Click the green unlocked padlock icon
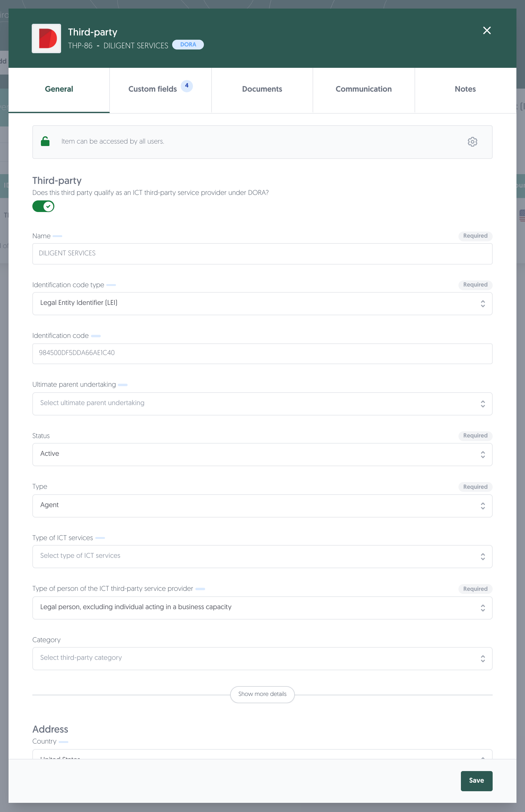The height and width of the screenshot is (812, 525). 45,141
